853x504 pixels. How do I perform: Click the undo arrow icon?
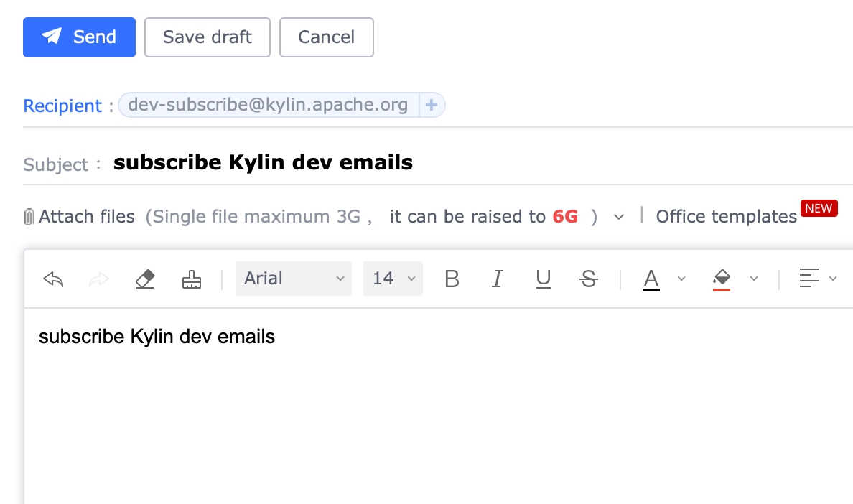pos(53,279)
